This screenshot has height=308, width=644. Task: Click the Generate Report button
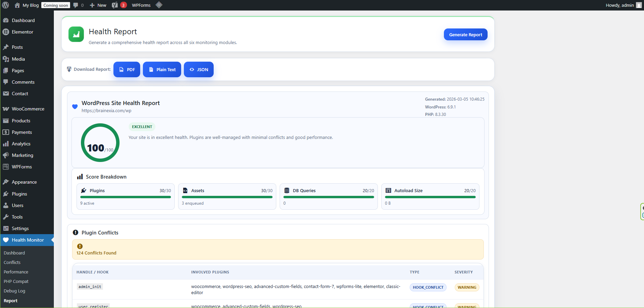click(466, 34)
